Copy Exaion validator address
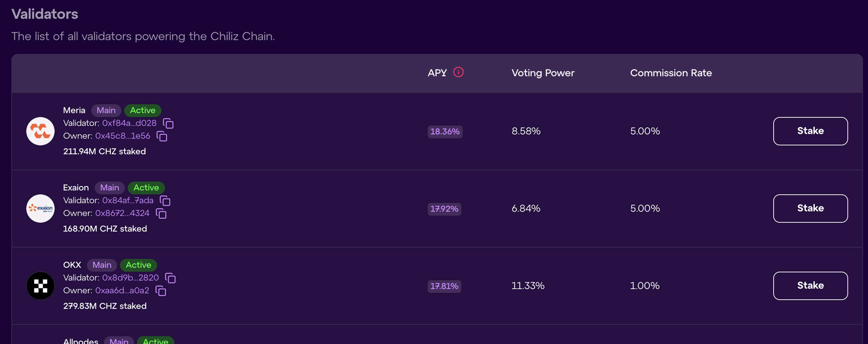The image size is (868, 344). [x=165, y=201]
